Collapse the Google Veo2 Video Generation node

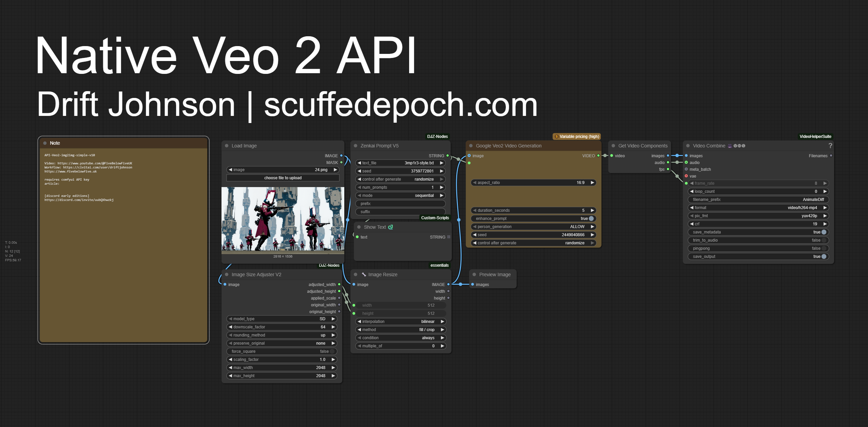471,146
